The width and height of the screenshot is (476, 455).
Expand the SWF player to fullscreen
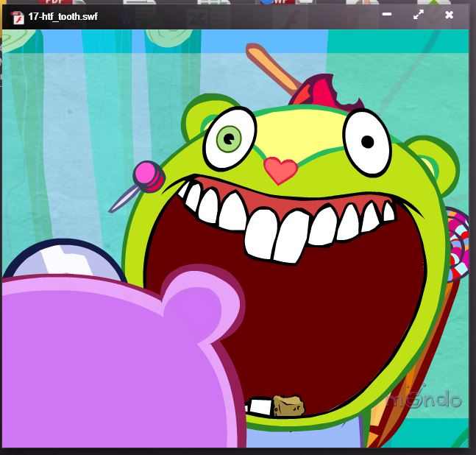click(x=419, y=14)
